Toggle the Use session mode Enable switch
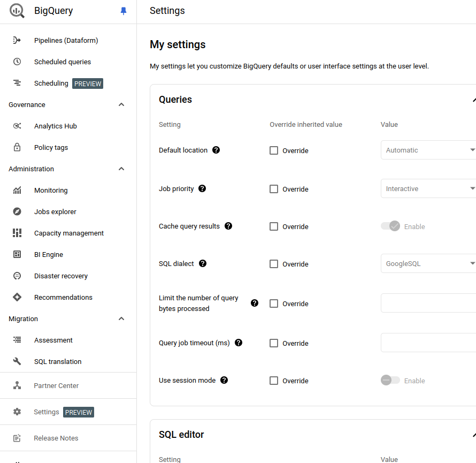The image size is (476, 463). 390,380
